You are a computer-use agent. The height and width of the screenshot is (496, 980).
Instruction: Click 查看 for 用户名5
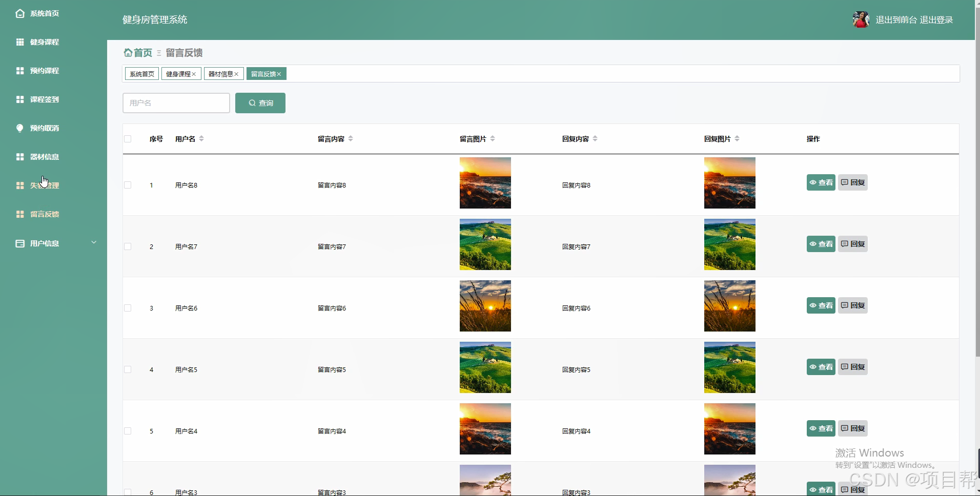click(x=821, y=367)
